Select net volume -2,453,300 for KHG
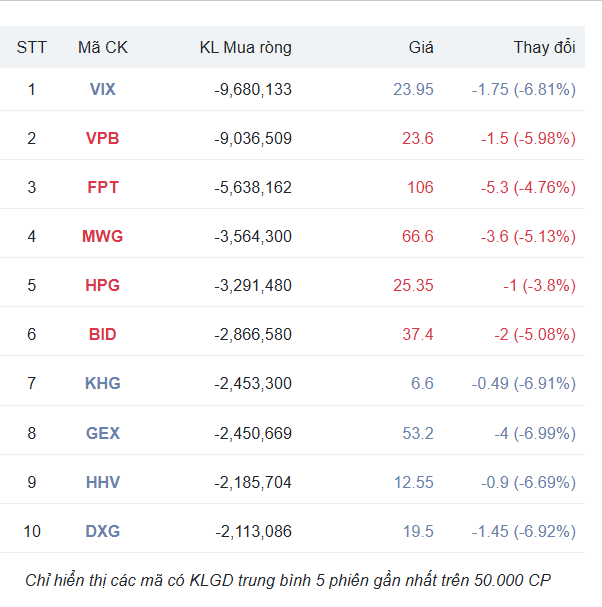This screenshot has width=602, height=607. (253, 384)
